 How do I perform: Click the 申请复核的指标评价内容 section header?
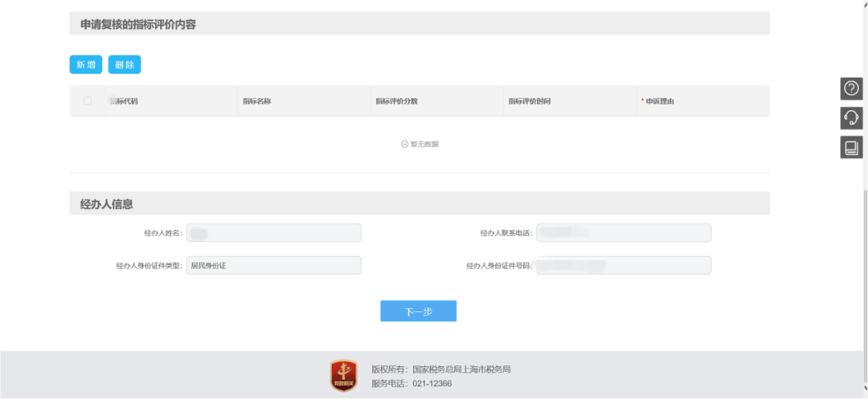pyautogui.click(x=138, y=24)
